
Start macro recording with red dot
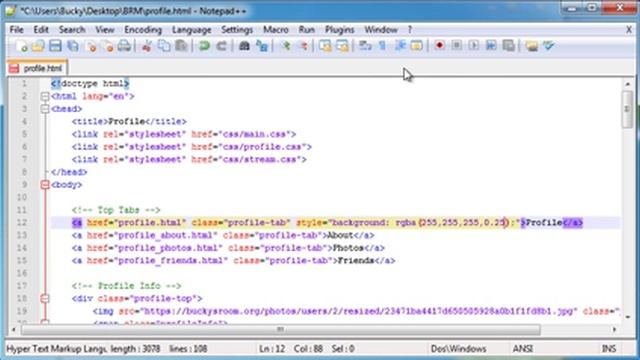[440, 46]
